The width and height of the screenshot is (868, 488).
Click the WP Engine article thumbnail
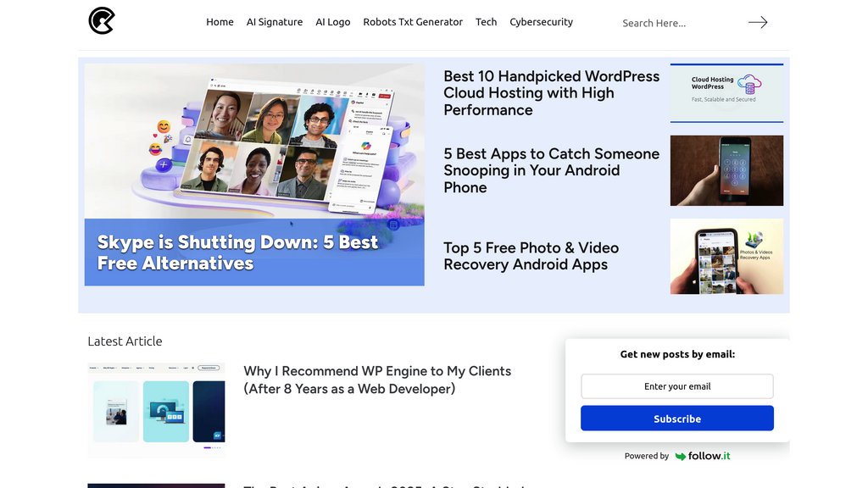[x=156, y=410]
